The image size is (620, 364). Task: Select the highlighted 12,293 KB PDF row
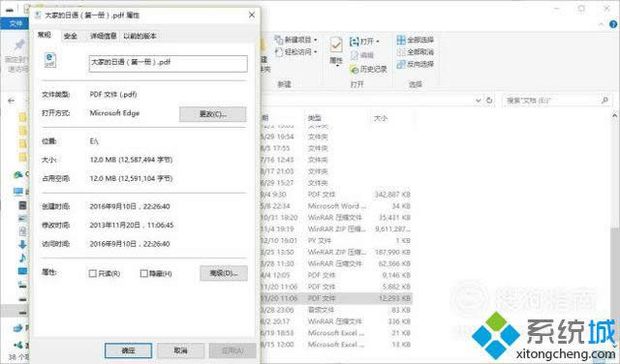[336, 298]
